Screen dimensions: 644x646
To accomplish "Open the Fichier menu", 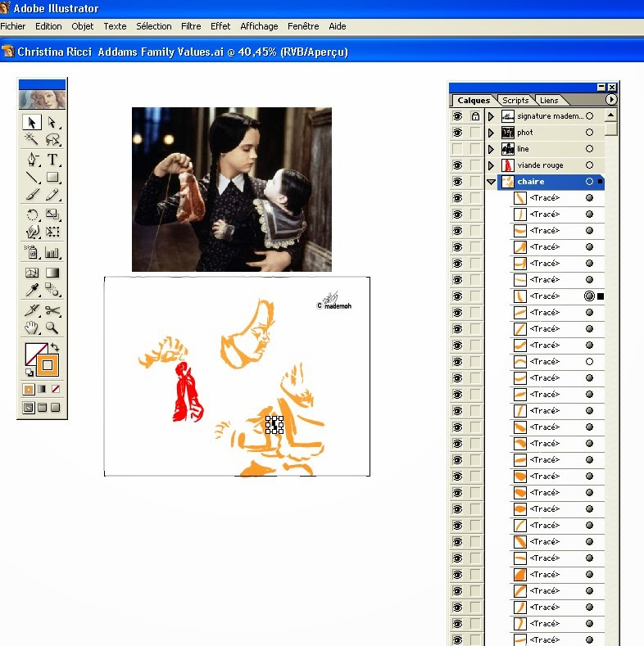I will point(13,26).
